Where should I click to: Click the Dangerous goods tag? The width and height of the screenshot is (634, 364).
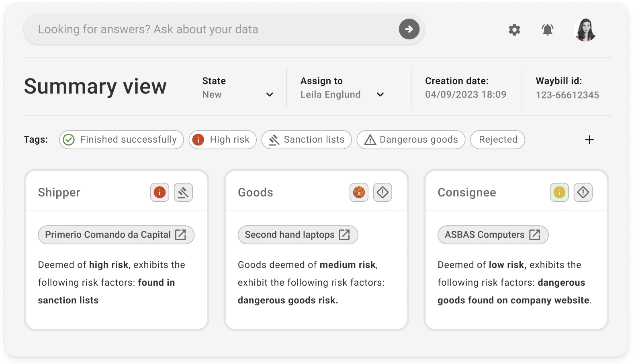click(411, 140)
